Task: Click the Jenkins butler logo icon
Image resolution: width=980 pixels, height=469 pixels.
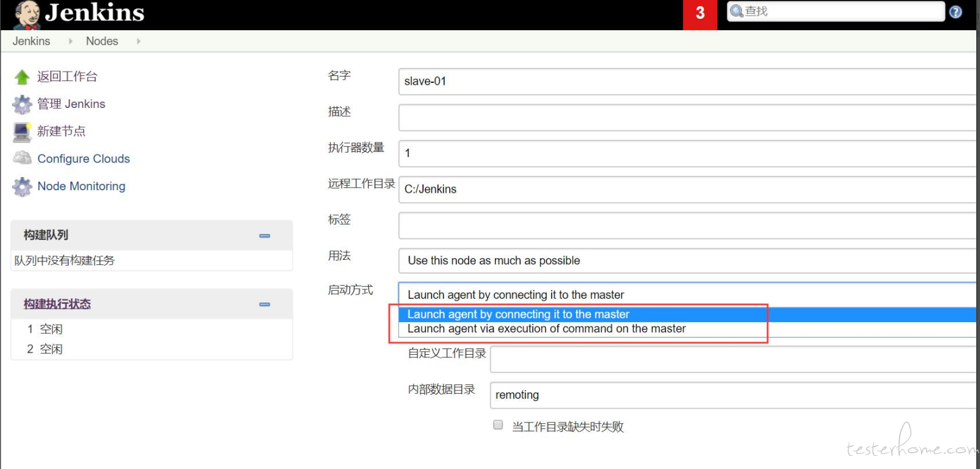Action: 26,14
